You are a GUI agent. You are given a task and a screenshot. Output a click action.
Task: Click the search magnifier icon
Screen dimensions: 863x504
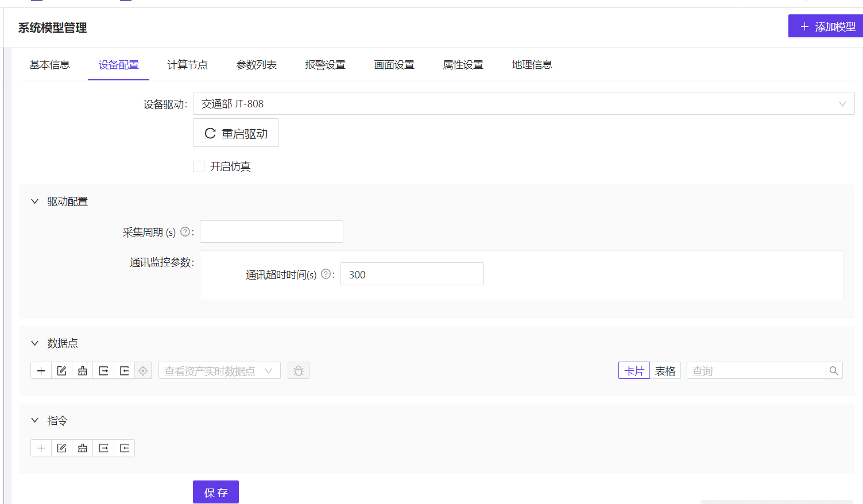pos(834,371)
